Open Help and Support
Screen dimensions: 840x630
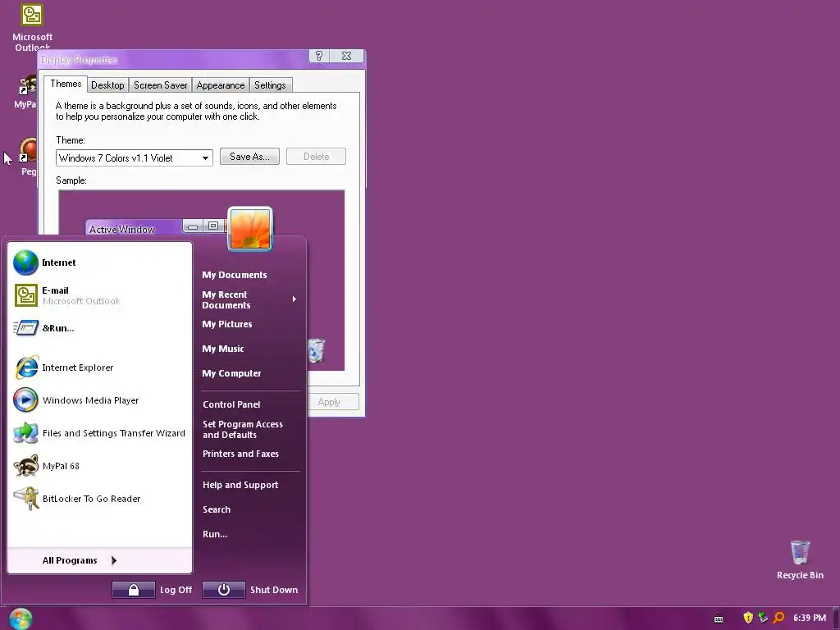click(240, 485)
